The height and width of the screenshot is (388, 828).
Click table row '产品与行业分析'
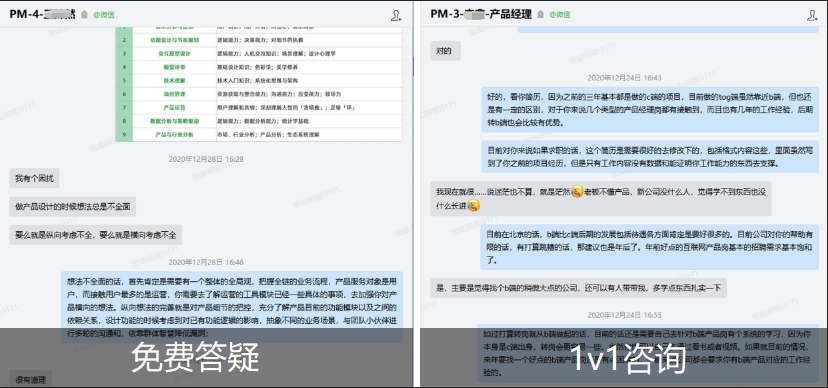click(259, 135)
